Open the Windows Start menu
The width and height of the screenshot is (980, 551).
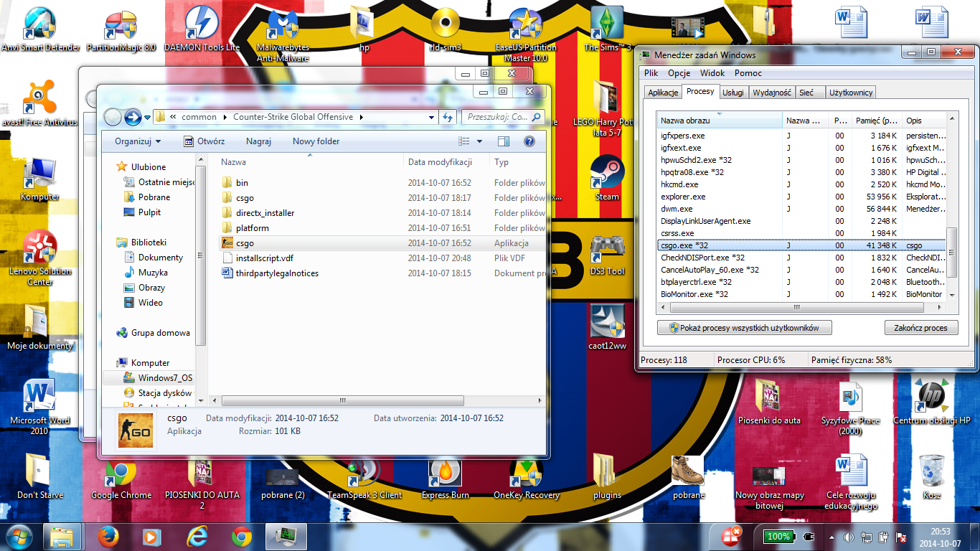[19, 537]
